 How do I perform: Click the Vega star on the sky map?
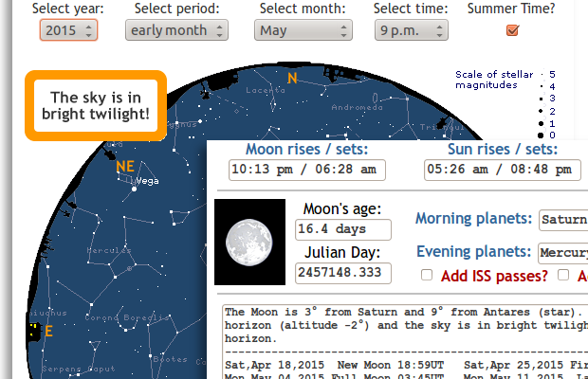[135, 189]
